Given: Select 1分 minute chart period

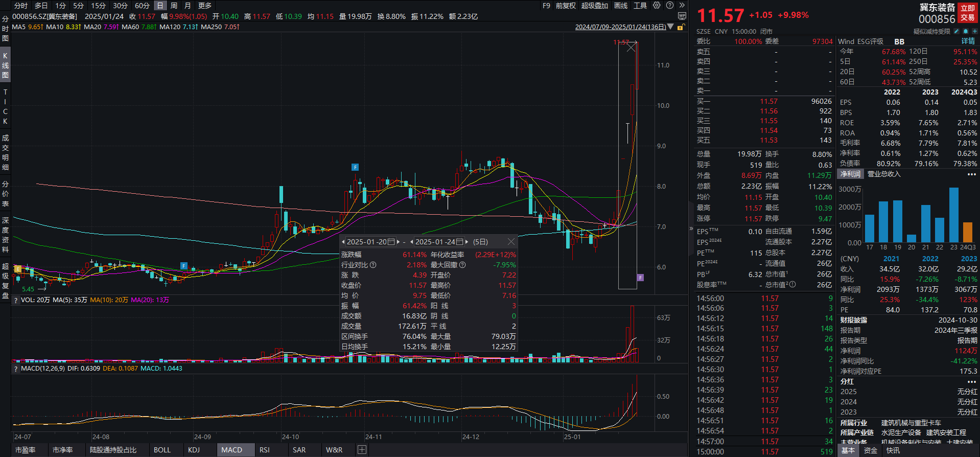Looking at the screenshot, I should tap(61, 6).
